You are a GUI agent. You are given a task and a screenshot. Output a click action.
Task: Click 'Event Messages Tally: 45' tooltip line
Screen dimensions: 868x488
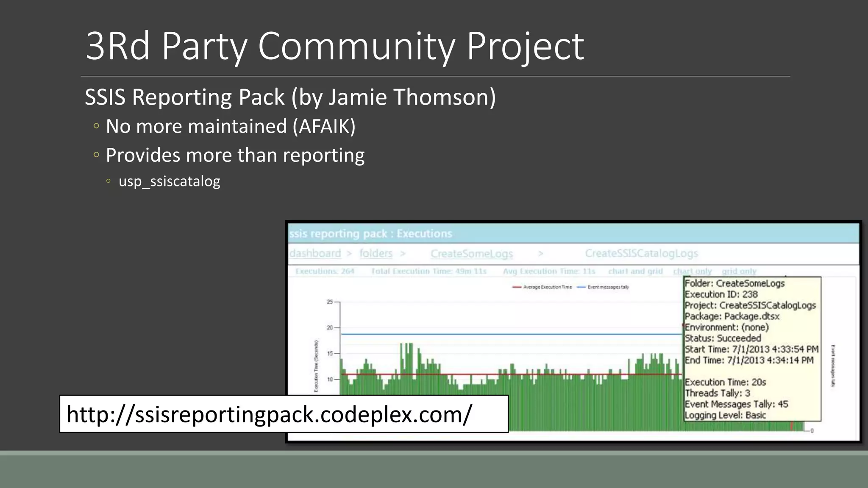click(x=736, y=405)
